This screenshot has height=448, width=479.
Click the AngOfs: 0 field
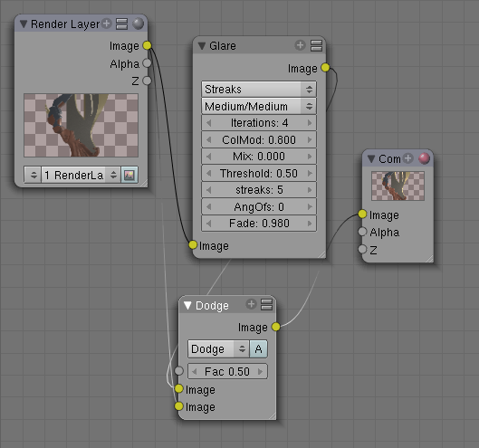point(259,207)
